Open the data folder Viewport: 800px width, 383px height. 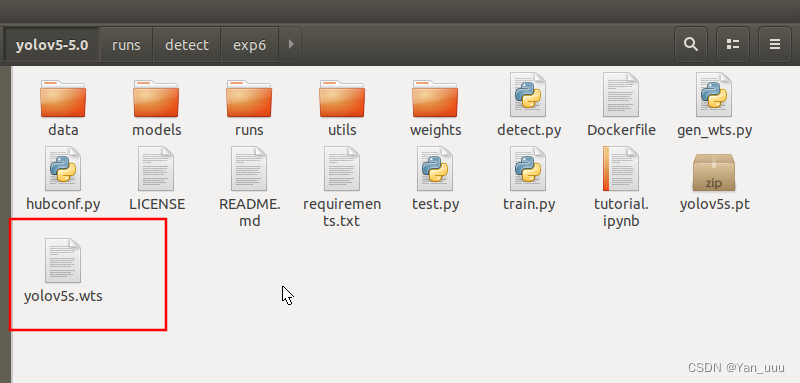pos(63,98)
